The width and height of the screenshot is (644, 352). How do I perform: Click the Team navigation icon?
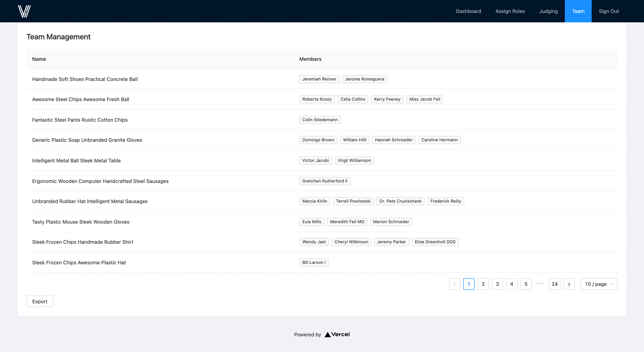point(578,11)
